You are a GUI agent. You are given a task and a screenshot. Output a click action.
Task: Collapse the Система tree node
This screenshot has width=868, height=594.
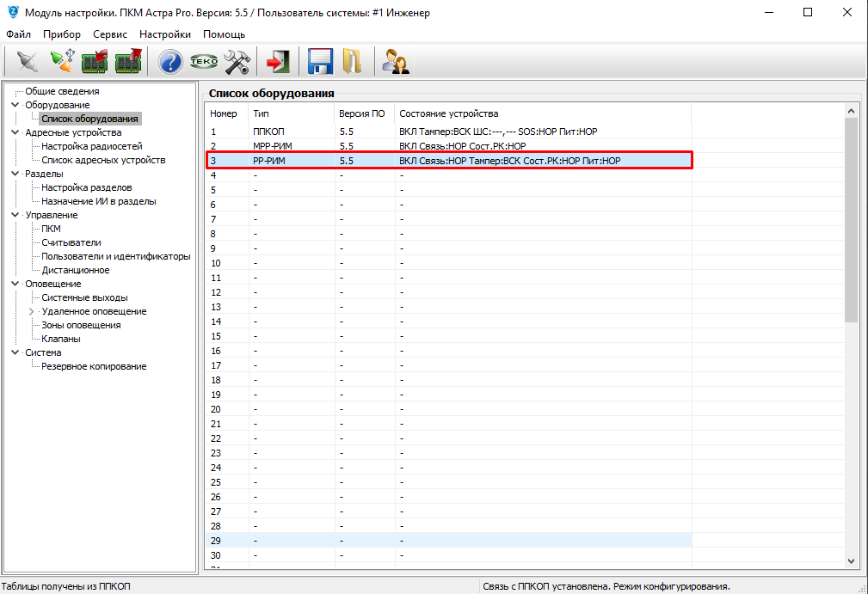pos(15,352)
